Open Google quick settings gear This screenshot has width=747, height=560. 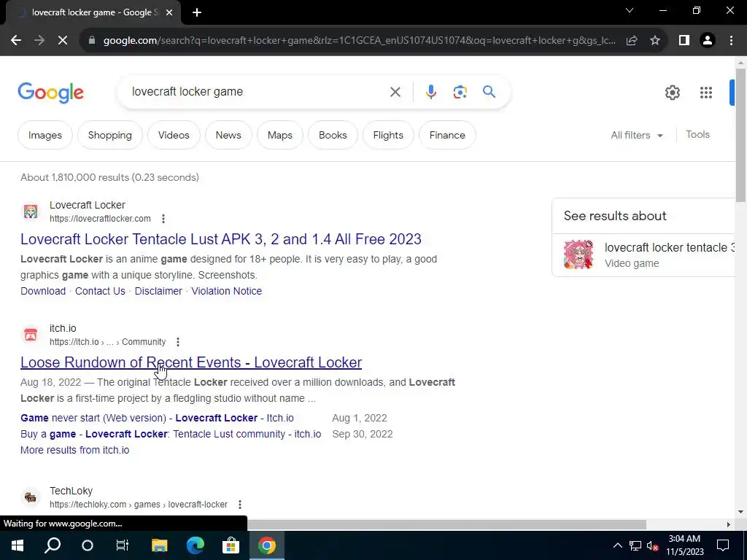click(x=672, y=93)
